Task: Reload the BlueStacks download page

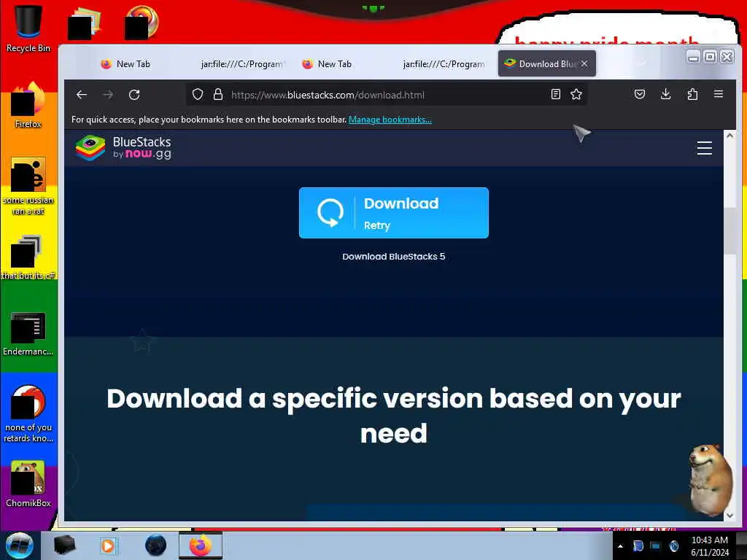Action: 134,95
